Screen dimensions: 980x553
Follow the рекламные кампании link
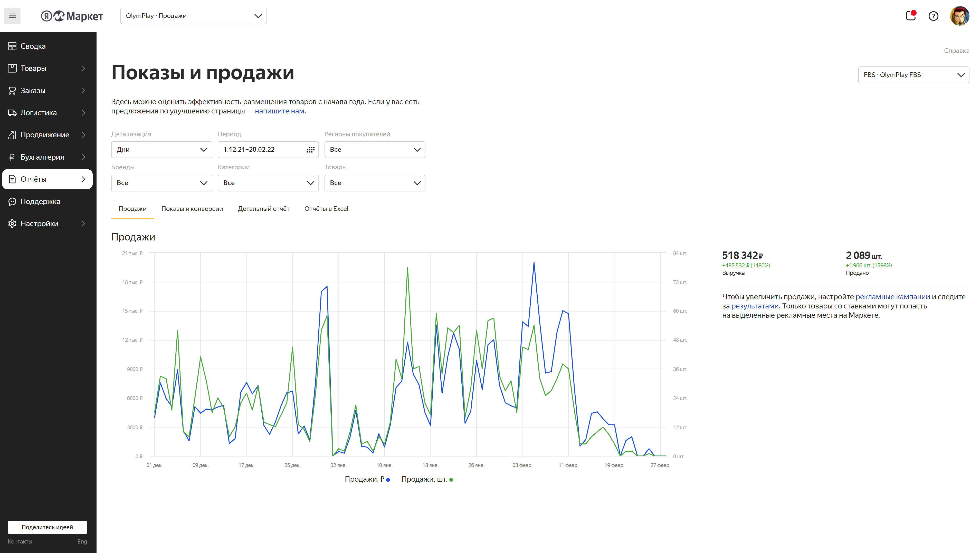pos(892,297)
